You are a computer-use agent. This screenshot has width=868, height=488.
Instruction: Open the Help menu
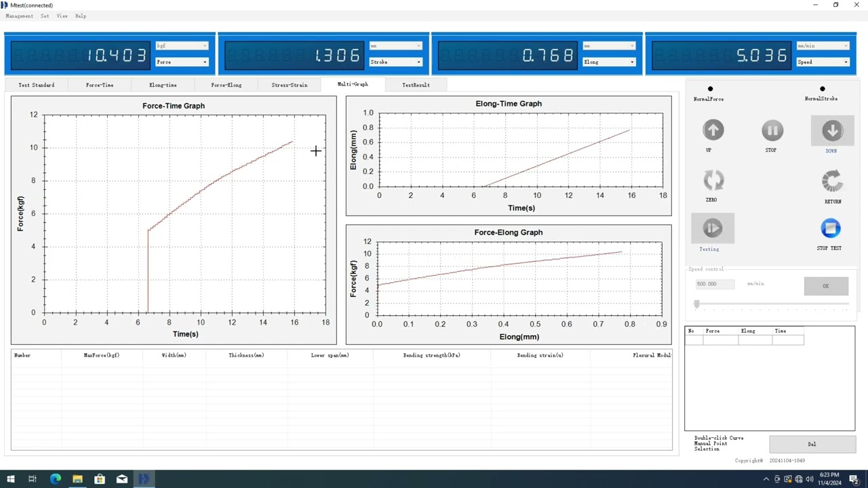point(81,16)
